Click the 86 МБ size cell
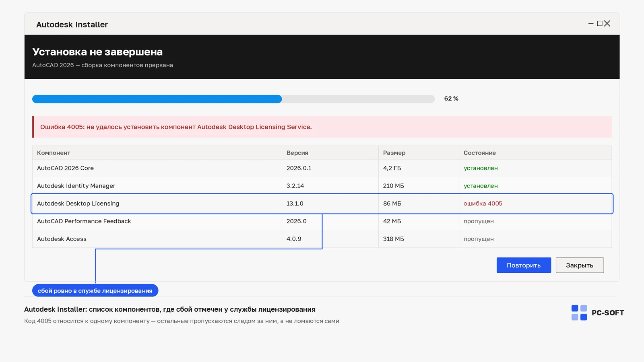644x362 pixels. [392, 204]
